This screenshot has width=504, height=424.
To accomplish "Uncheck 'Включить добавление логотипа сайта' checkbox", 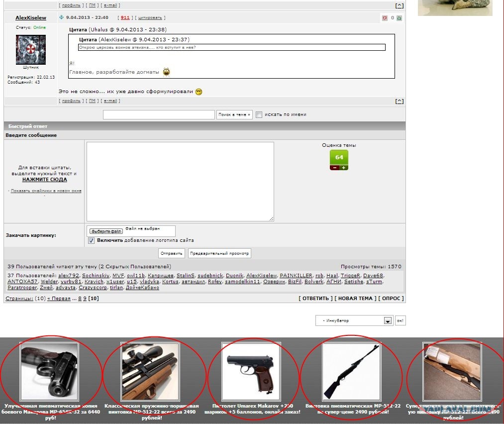I will [91, 240].
